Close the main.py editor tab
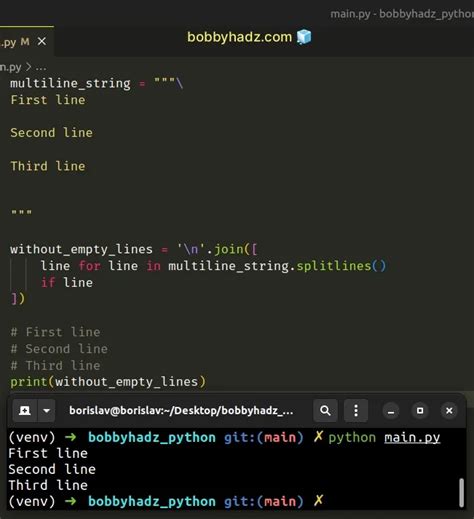Image resolution: width=474 pixels, height=519 pixels. (x=42, y=42)
